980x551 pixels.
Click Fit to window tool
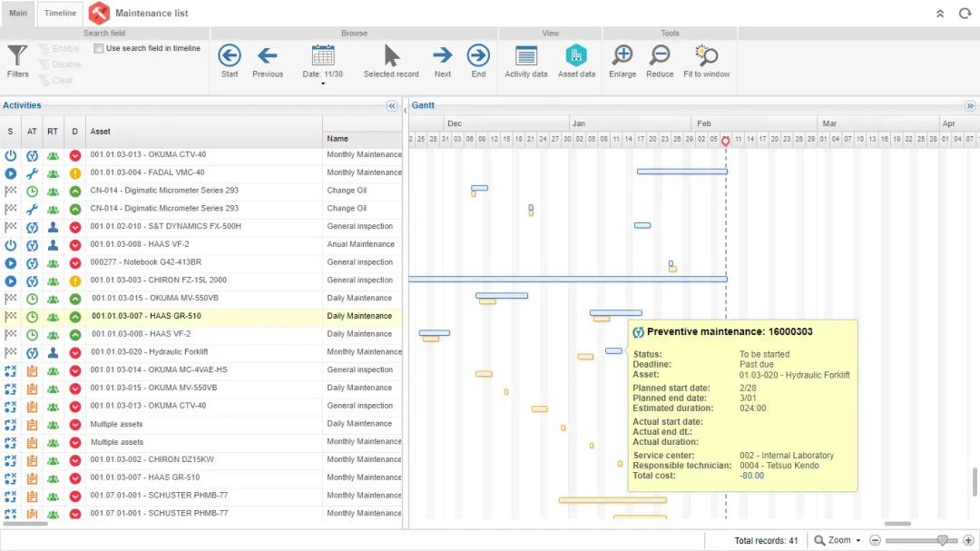click(x=706, y=61)
